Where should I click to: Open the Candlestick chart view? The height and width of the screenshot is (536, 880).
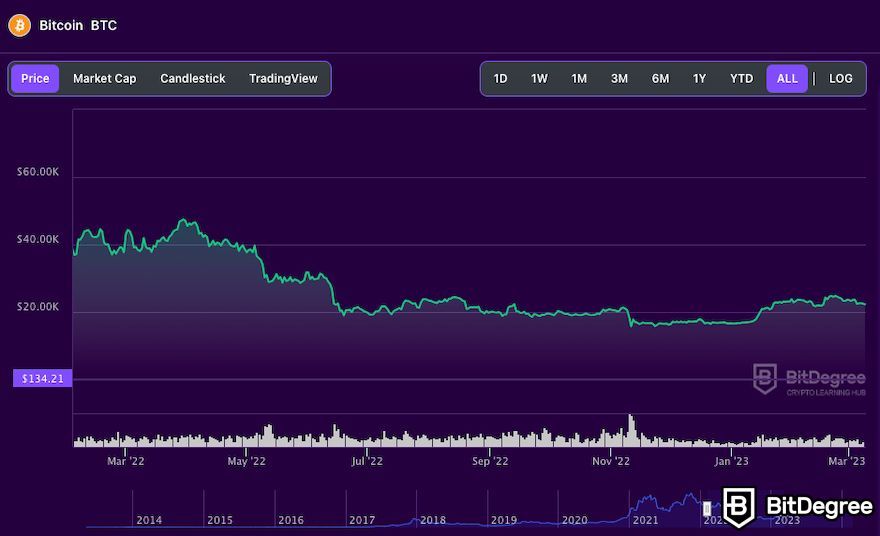click(192, 79)
